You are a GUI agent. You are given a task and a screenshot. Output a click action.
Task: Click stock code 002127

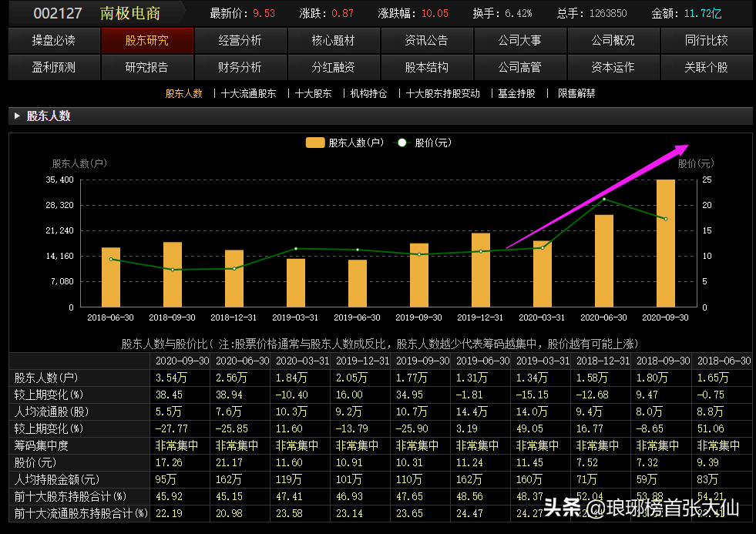[x=58, y=13]
